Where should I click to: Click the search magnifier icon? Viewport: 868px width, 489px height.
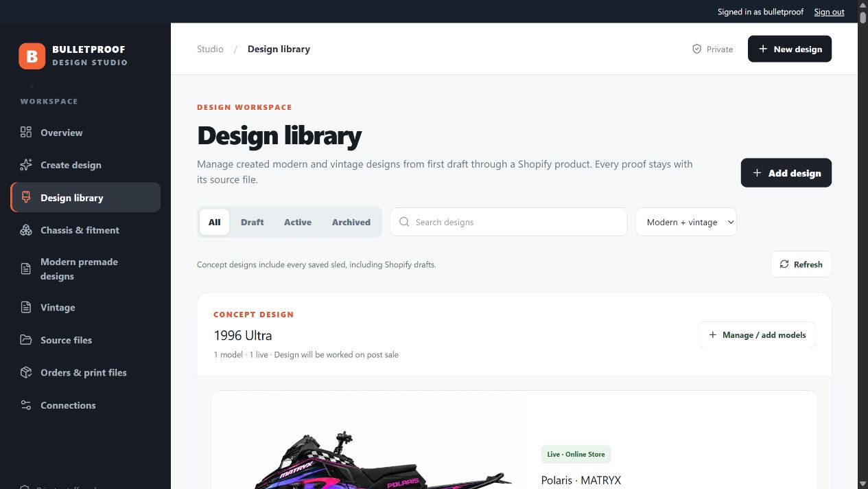click(x=404, y=222)
